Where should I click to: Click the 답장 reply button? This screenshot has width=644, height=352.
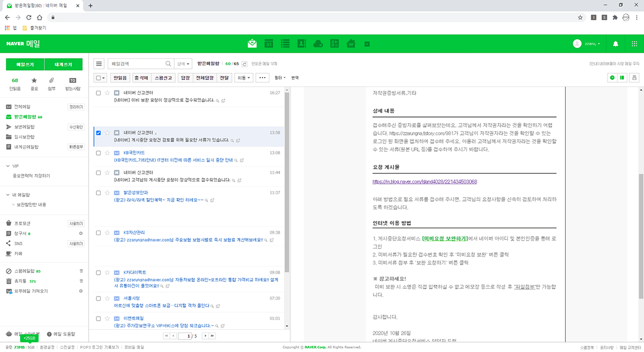coord(185,78)
